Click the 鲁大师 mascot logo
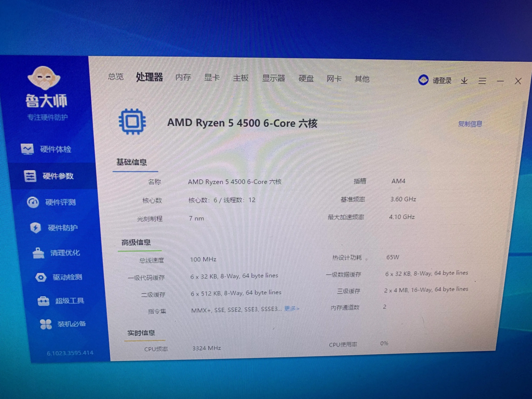Screen dimensions: 532x399 pyautogui.click(x=44, y=78)
